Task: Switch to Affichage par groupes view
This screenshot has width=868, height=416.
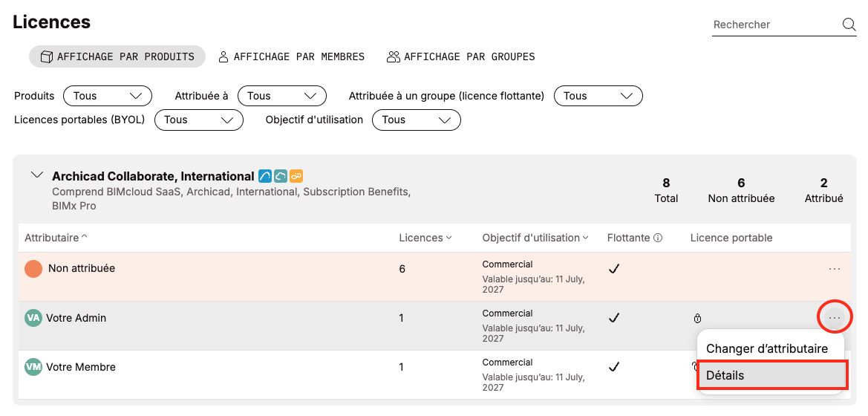Action: (x=460, y=56)
